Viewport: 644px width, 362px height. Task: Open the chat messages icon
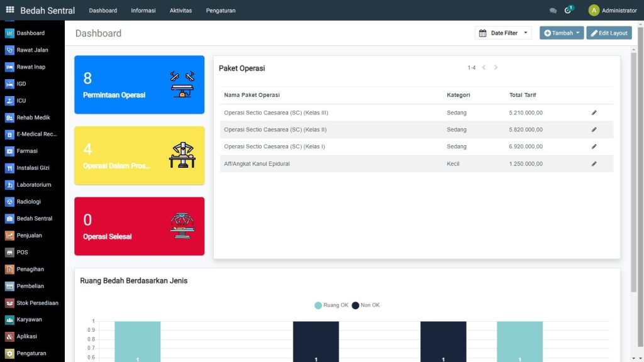point(553,11)
